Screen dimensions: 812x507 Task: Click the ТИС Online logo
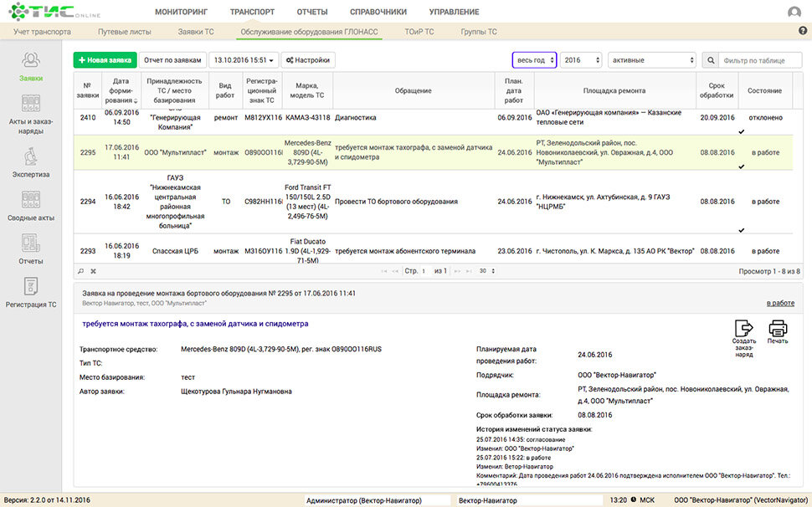(54, 11)
